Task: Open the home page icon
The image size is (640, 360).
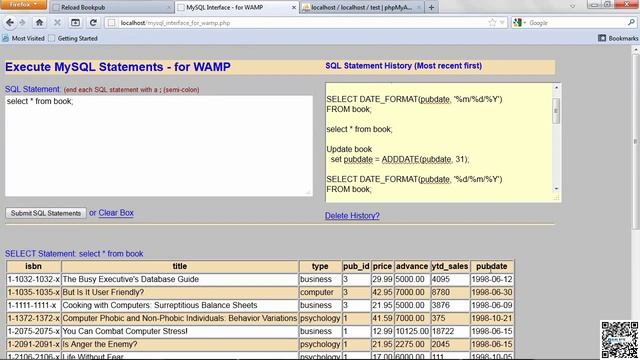Action: pyautogui.click(x=39, y=23)
